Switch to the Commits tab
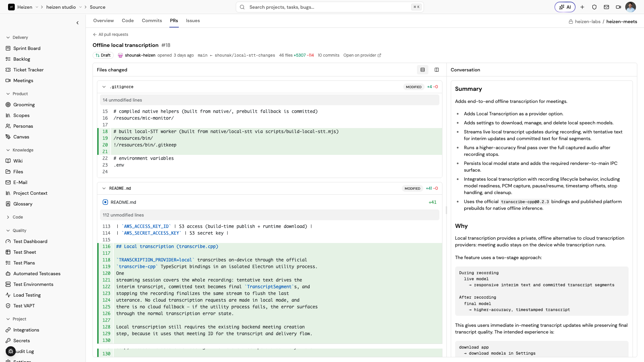 point(152,20)
